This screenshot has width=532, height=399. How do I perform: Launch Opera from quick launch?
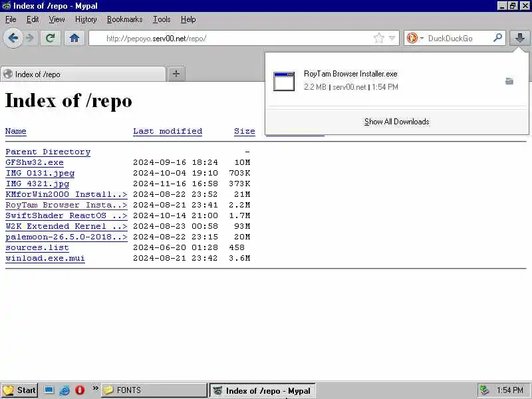[x=80, y=390]
